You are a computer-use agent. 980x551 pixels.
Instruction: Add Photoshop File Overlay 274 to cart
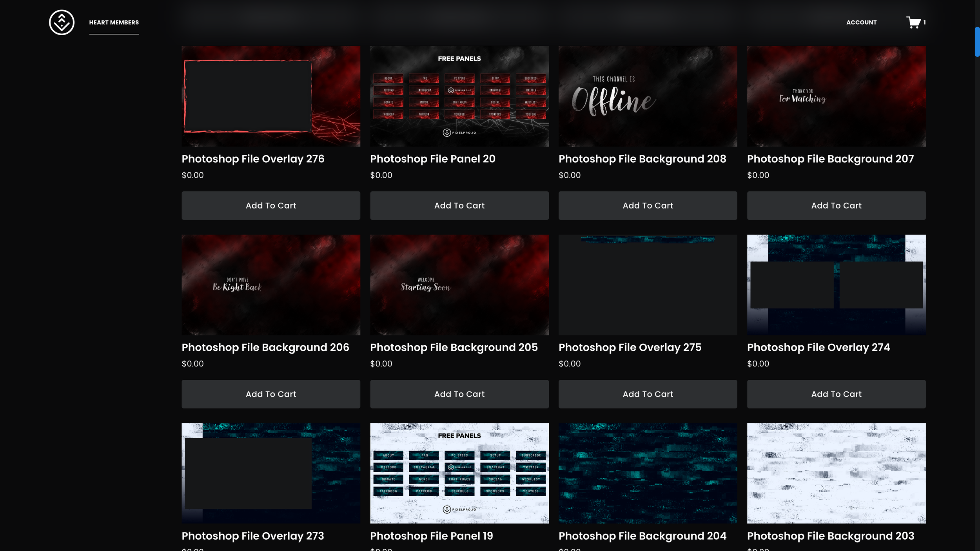pos(836,394)
